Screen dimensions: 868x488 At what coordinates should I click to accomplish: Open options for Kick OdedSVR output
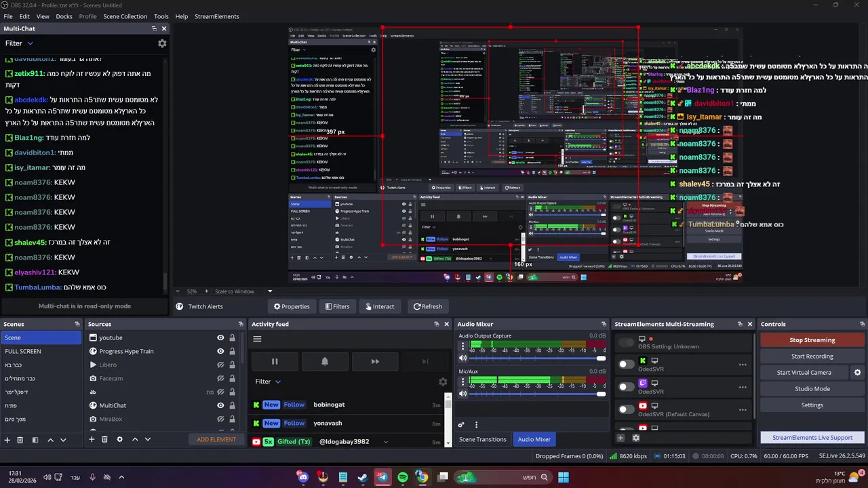click(743, 365)
